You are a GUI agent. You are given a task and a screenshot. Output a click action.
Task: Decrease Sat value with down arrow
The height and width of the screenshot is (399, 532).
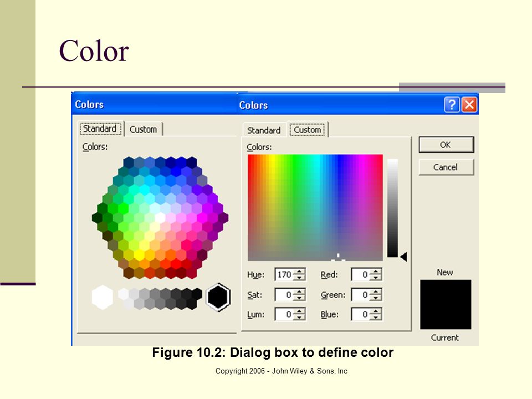(x=299, y=298)
